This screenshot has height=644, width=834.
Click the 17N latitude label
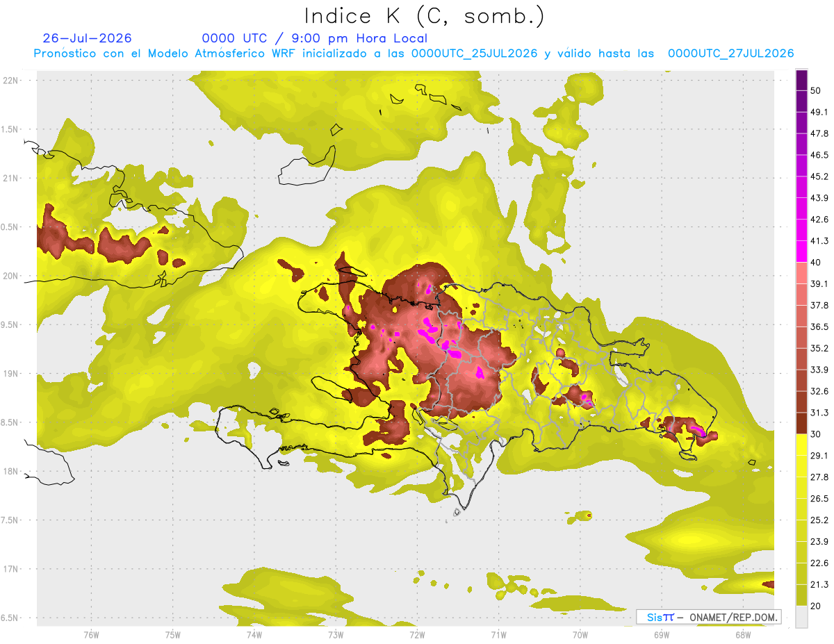[x=11, y=569]
